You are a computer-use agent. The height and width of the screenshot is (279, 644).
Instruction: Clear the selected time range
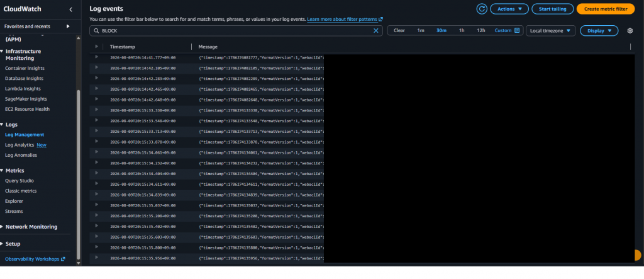point(399,30)
